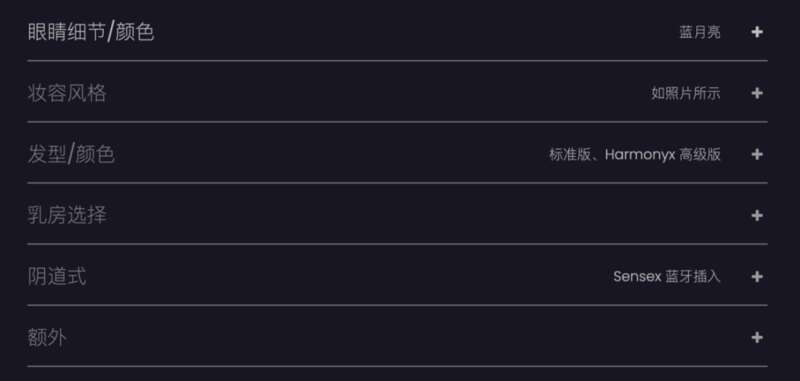Expand the 额外 section with plus icon
Viewport: 800px width, 381px height.
pos(757,337)
